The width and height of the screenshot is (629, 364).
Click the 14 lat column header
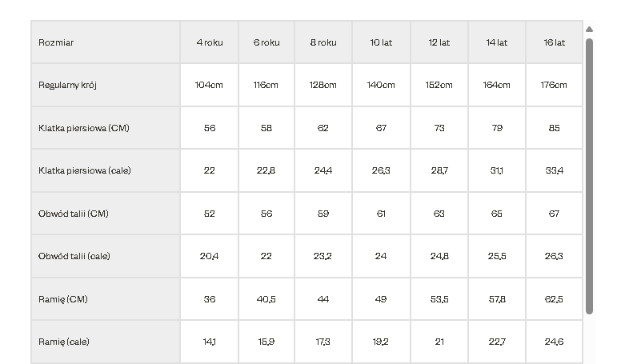click(x=497, y=42)
